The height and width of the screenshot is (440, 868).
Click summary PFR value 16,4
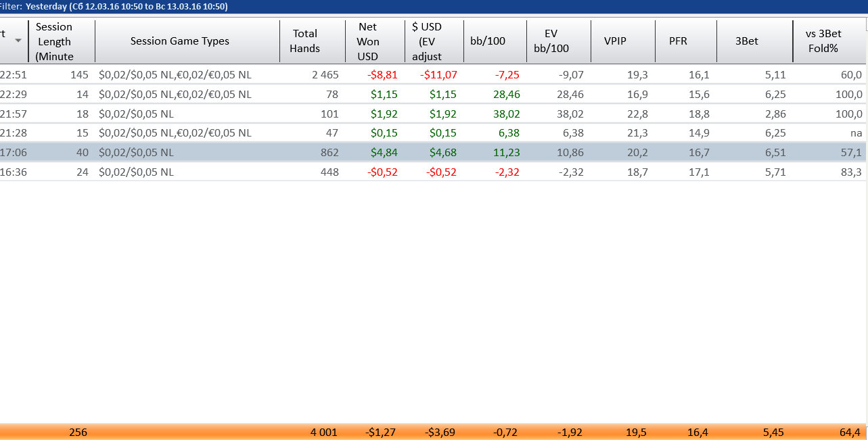[x=698, y=433]
